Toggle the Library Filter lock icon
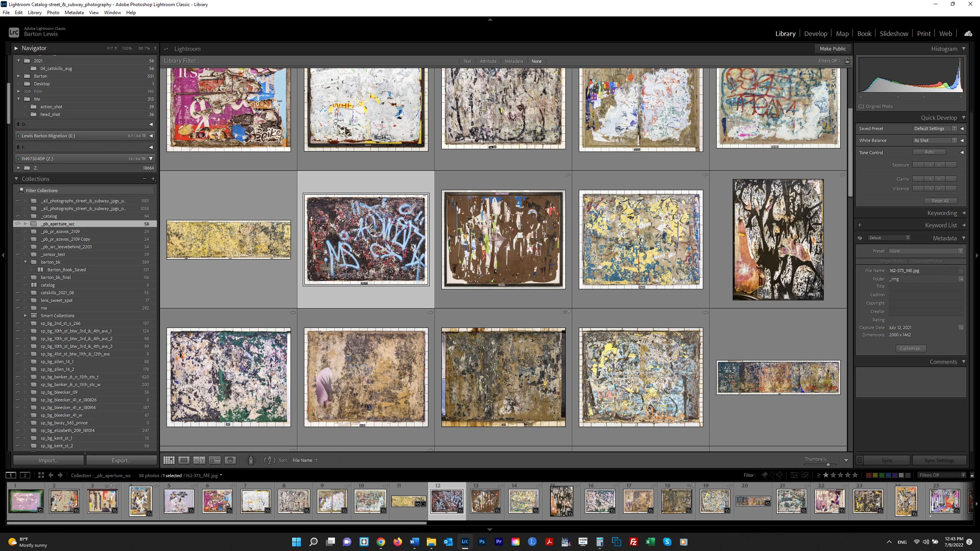Screen dimensions: 980x551 point(847,61)
